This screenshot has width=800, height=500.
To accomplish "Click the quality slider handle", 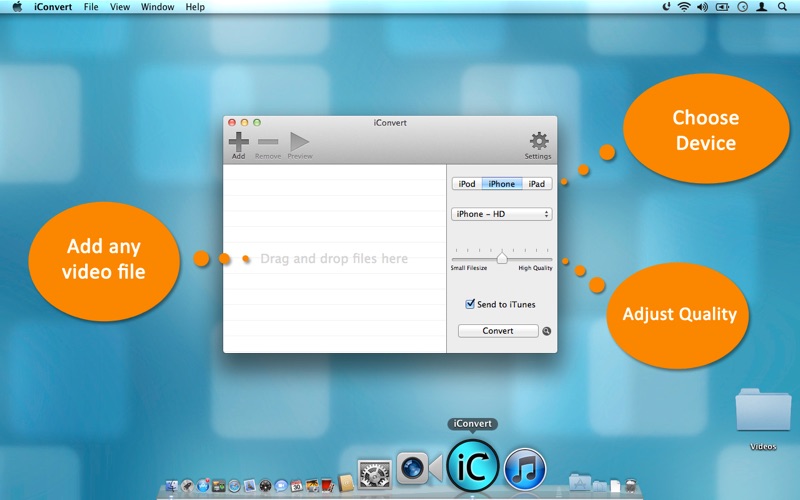I will coord(502,258).
